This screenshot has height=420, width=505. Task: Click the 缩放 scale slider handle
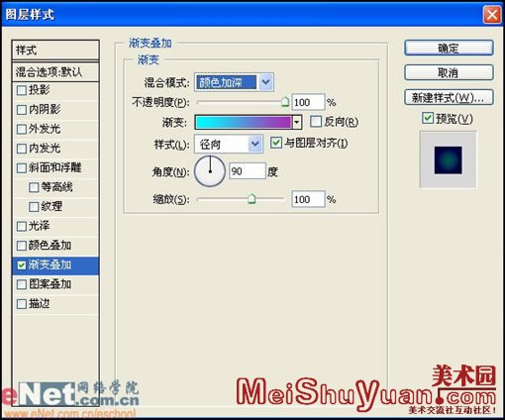[252, 199]
